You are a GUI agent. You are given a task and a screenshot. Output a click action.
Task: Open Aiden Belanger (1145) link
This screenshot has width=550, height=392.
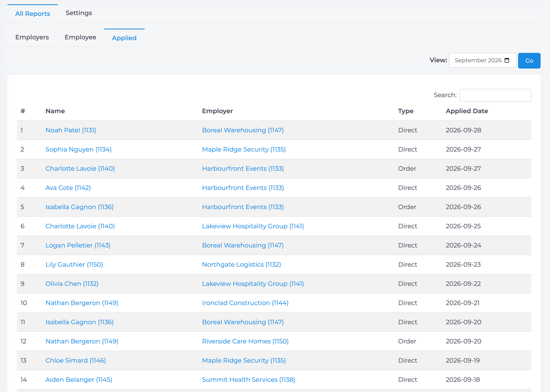pos(79,380)
